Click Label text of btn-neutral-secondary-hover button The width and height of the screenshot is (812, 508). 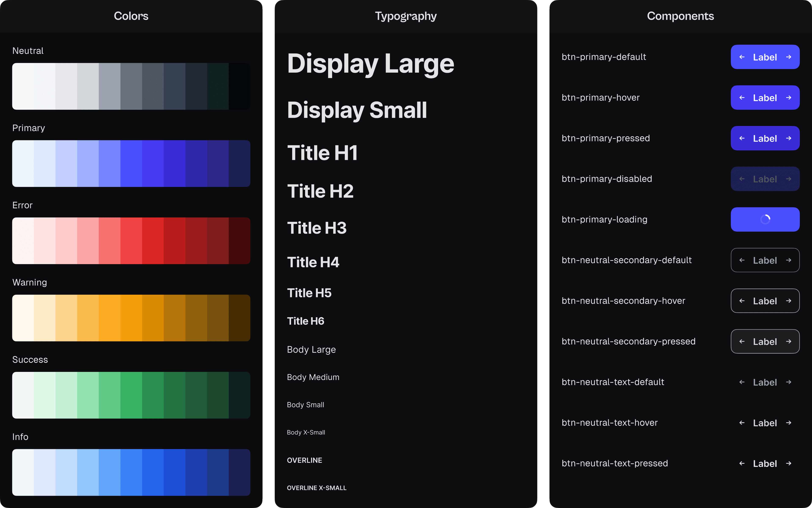tap(765, 301)
